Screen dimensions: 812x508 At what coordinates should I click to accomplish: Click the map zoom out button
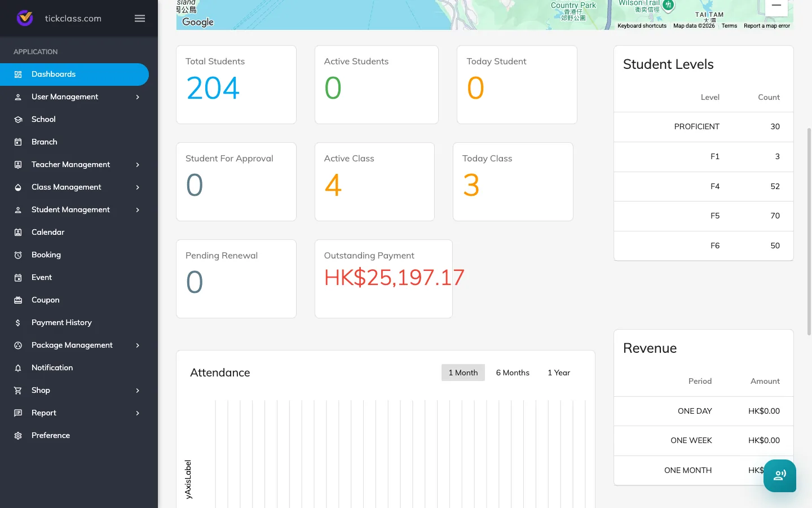(x=776, y=6)
